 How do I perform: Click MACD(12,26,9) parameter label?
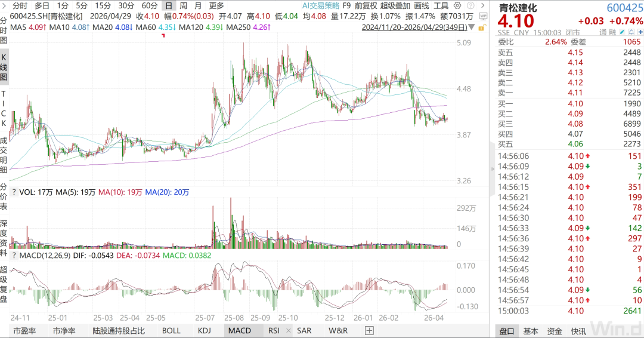[x=45, y=256]
